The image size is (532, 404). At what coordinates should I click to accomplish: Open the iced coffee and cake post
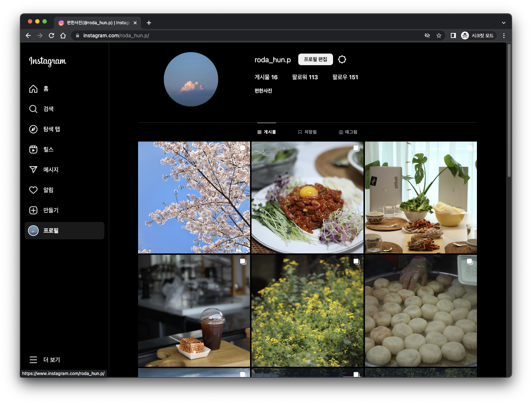pyautogui.click(x=194, y=311)
